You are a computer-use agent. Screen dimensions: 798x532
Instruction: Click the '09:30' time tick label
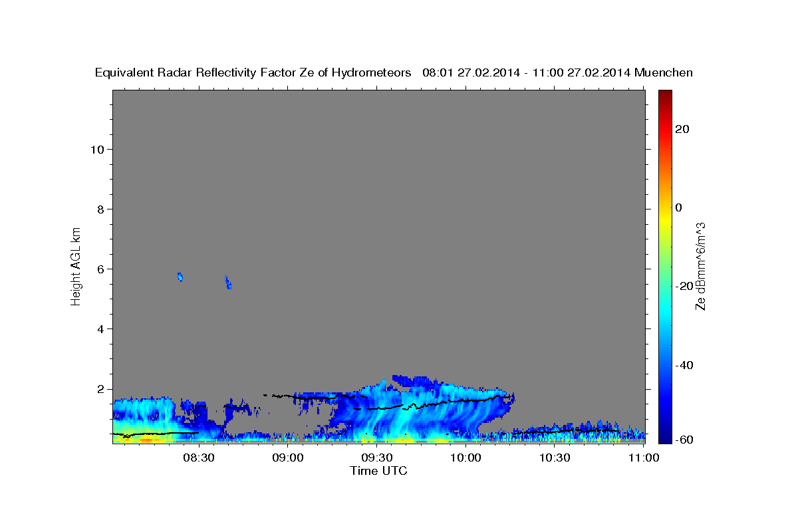(x=376, y=458)
